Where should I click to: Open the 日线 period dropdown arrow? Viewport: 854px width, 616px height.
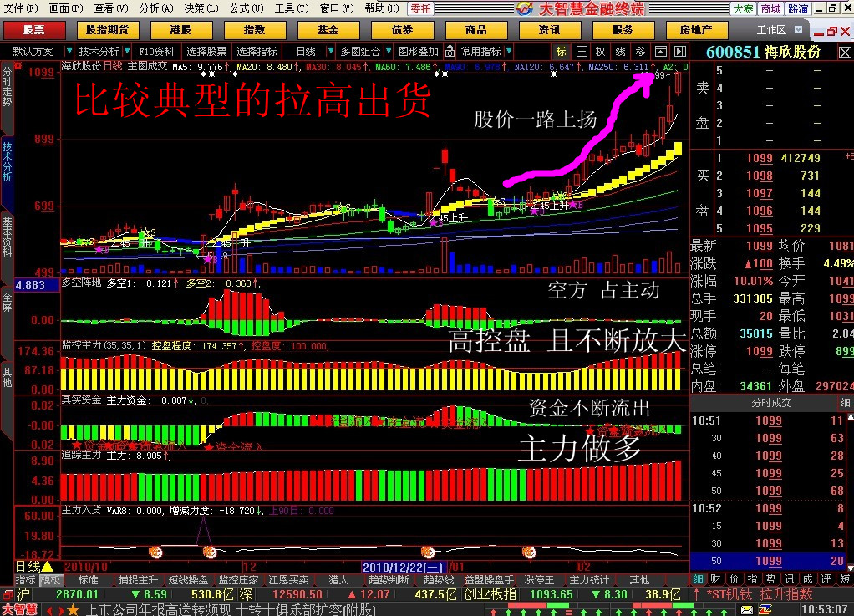[331, 51]
